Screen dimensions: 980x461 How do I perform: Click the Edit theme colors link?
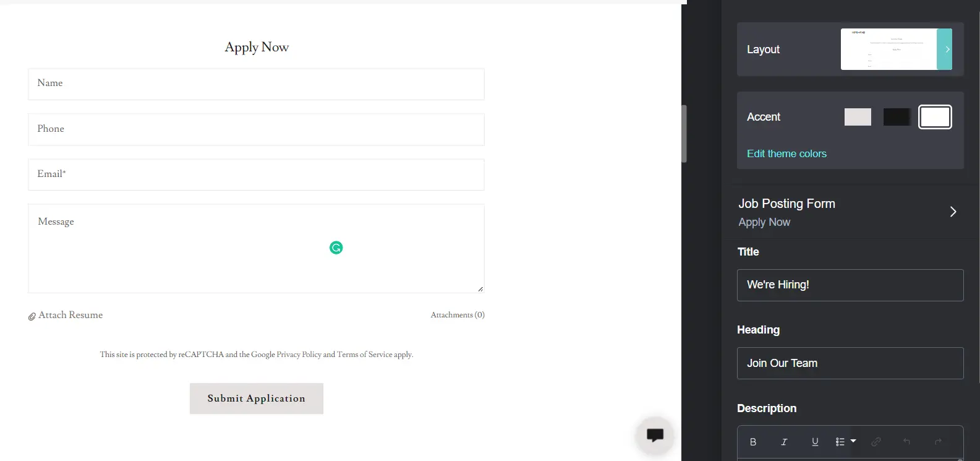tap(786, 154)
